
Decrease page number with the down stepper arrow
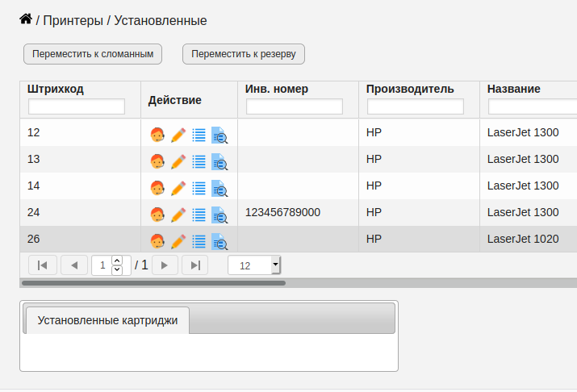117,269
